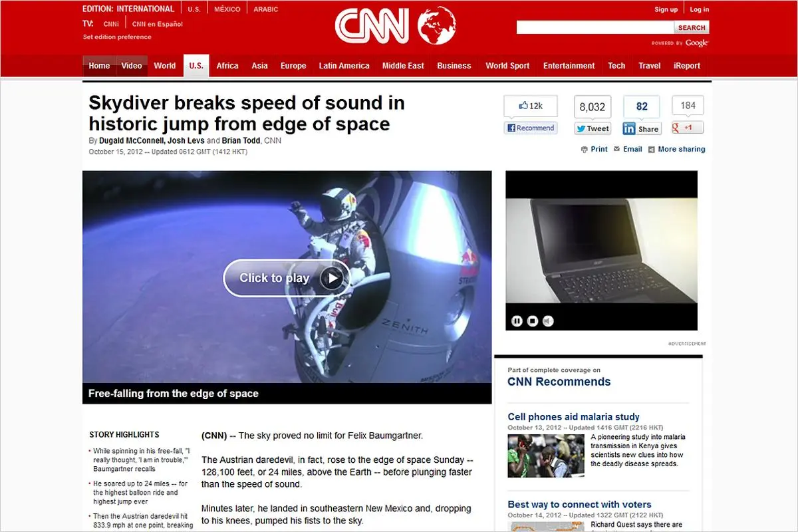Click the malaria study photo thumbnail
This screenshot has height=532, width=798.
point(547,455)
